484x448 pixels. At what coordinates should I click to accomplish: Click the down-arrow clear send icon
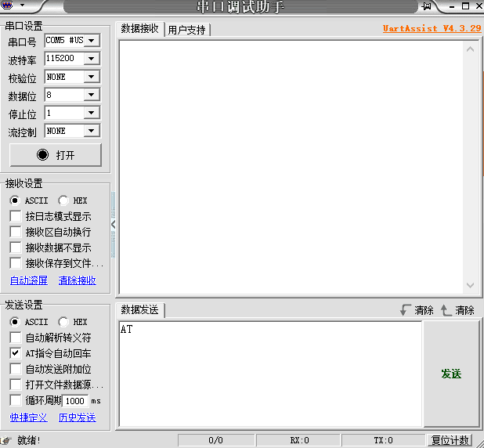(x=405, y=310)
